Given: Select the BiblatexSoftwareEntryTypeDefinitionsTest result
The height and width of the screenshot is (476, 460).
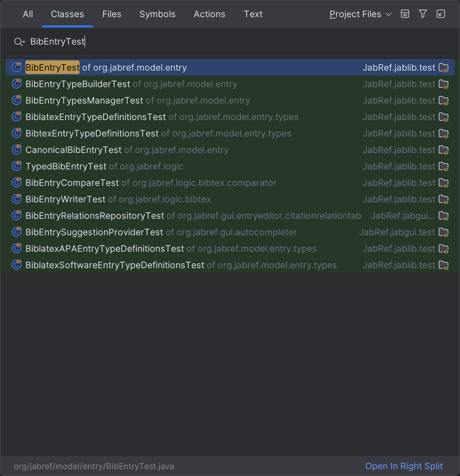Looking at the screenshot, I should pyautogui.click(x=230, y=265).
